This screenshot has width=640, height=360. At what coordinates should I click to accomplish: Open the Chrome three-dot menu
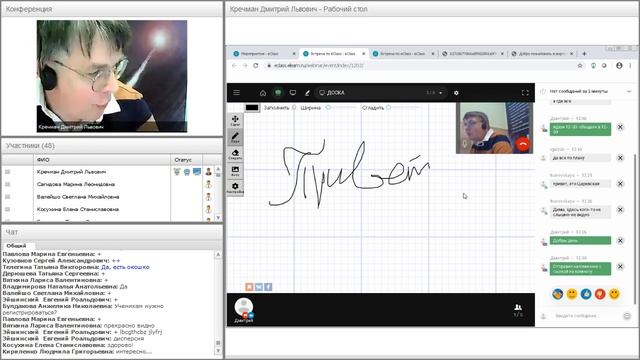coord(630,65)
